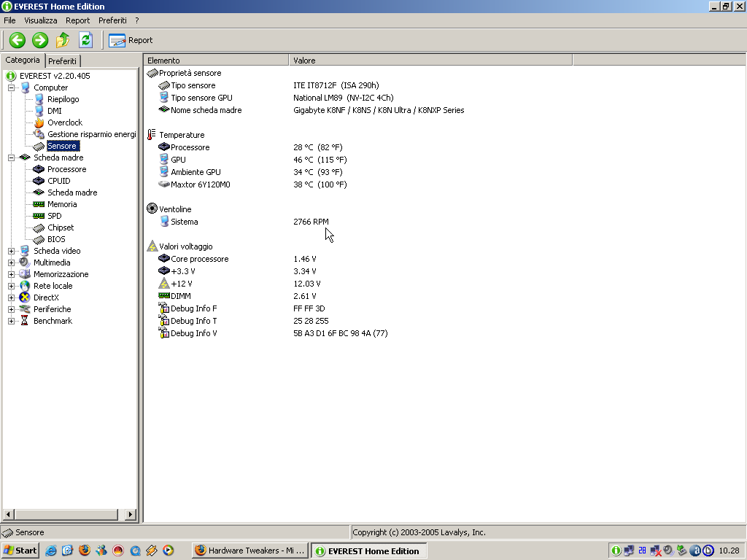Click the Refresh toolbar icon
Screen dimensions: 747x560
[86, 40]
